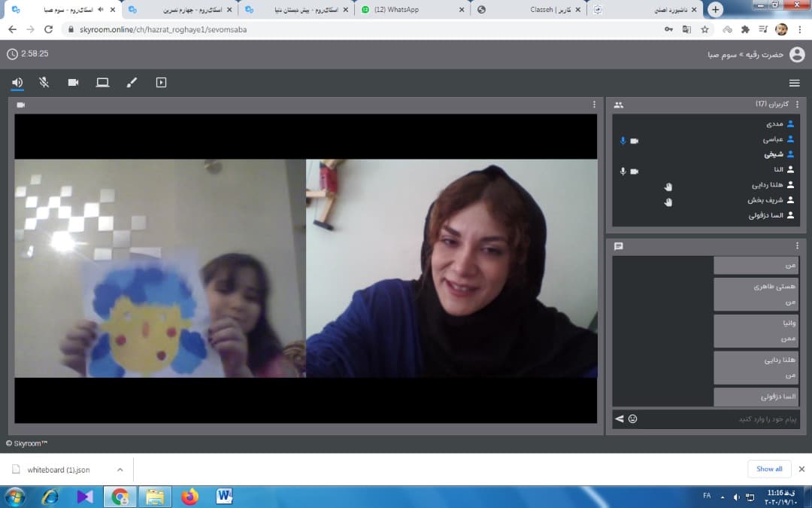Open the users panel options menu

pyautogui.click(x=797, y=105)
